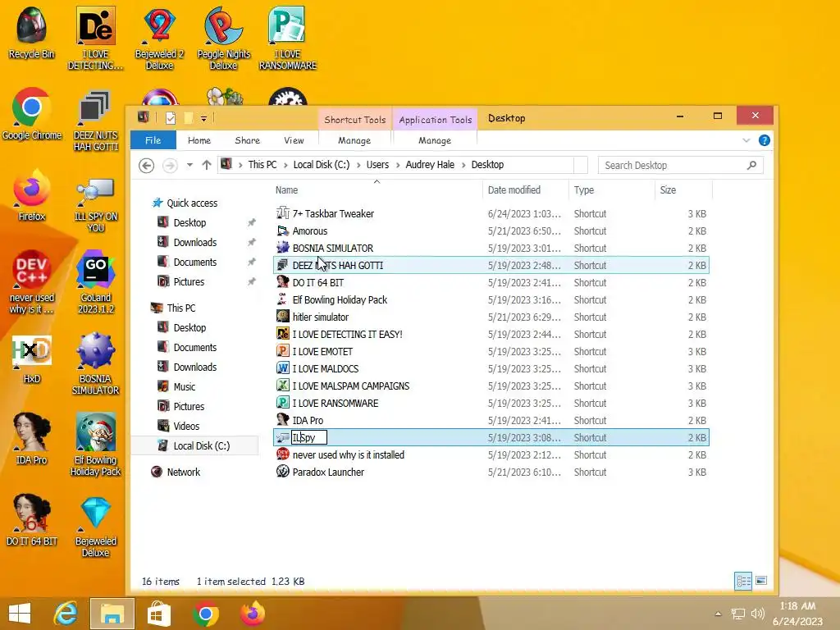Unpin Desktop from Quick access
Screen dimensions: 840x630
tap(251, 222)
